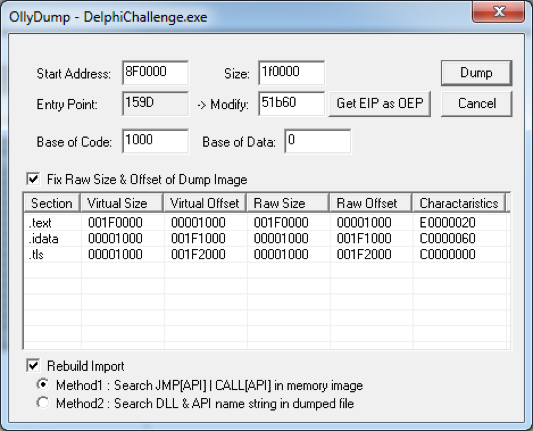Screen dimensions: 533x431
Task: Click Get EIP as OEP button
Action: (380, 104)
